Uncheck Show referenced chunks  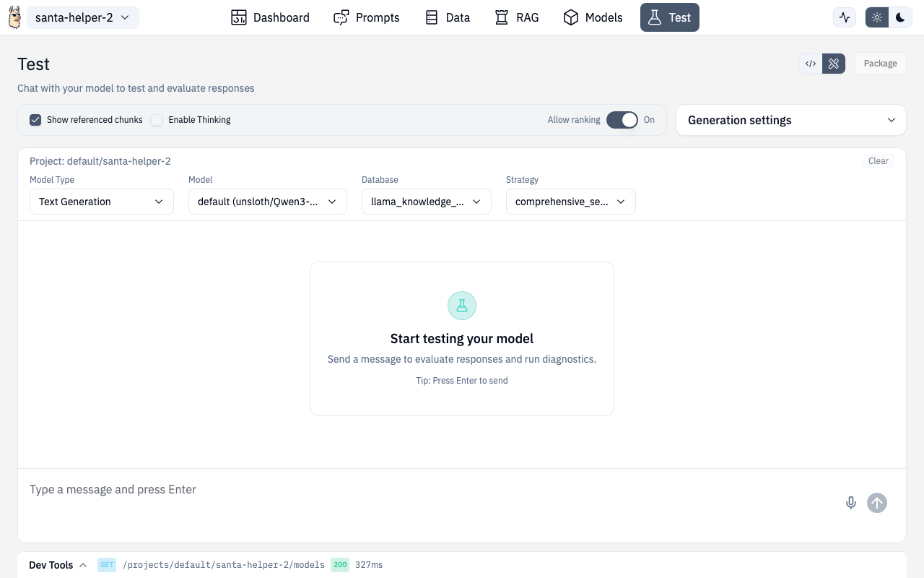click(x=35, y=120)
